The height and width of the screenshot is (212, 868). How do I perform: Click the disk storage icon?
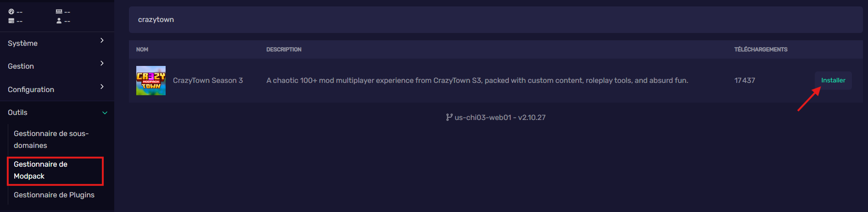11,21
